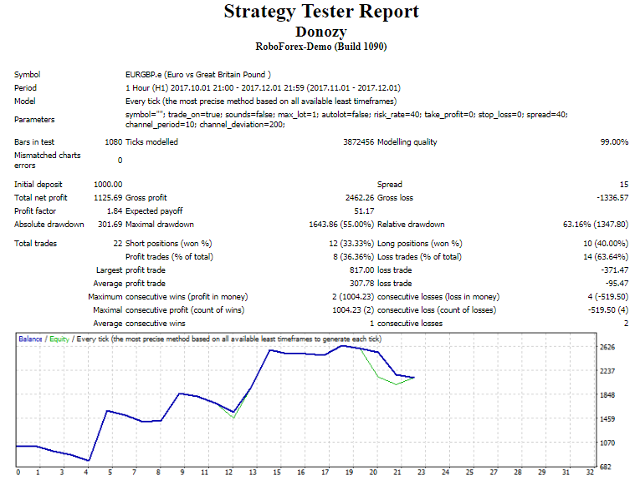The image size is (640, 480).
Task: Click the chart y-axis value '1848'
Action: pos(607,395)
